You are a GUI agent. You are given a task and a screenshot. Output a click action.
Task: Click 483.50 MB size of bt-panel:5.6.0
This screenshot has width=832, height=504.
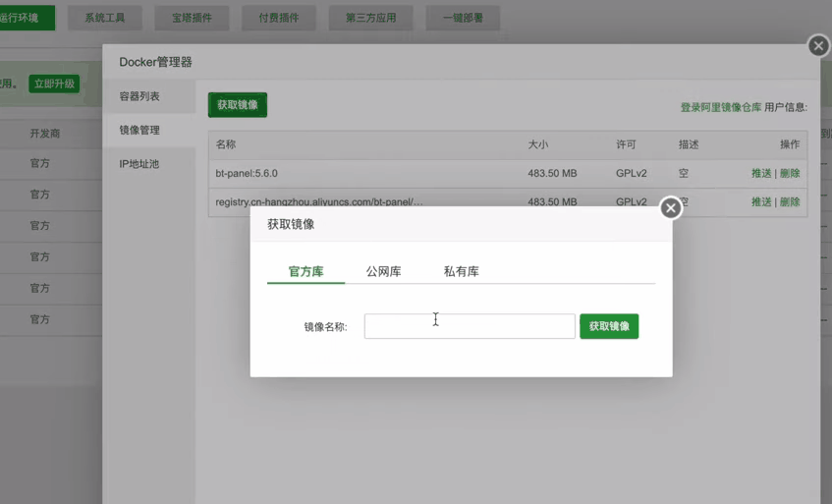(552, 174)
